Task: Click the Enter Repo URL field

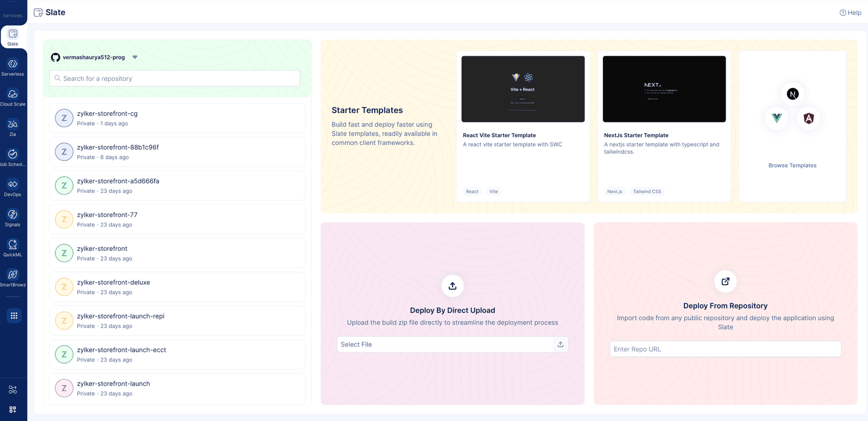Action: (x=725, y=349)
